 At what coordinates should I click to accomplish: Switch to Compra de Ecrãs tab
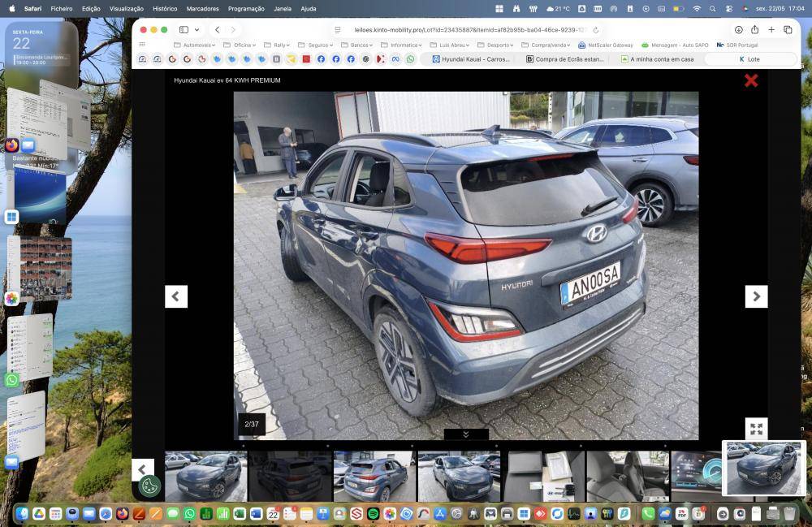564,59
